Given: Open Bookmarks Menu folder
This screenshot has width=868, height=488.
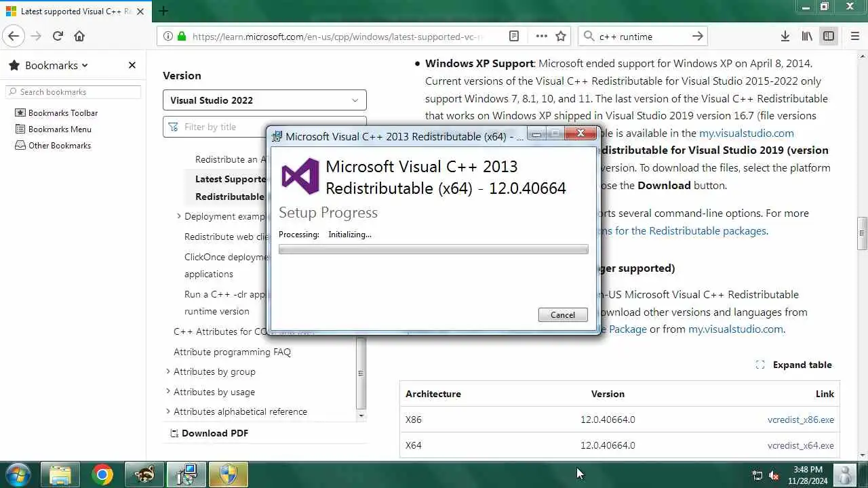Looking at the screenshot, I should click(60, 129).
